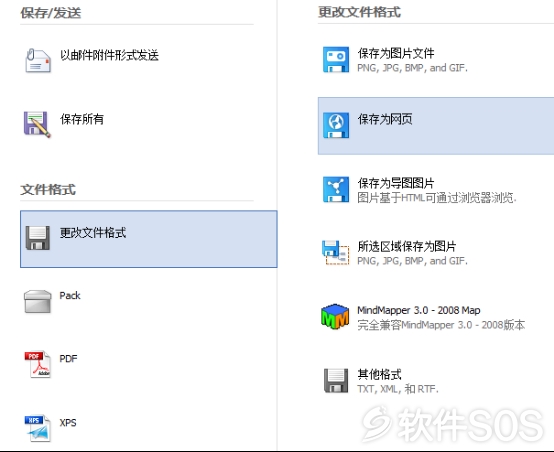Choose the PDF file format entry
Screen dimensions: 554x452
click(68, 359)
